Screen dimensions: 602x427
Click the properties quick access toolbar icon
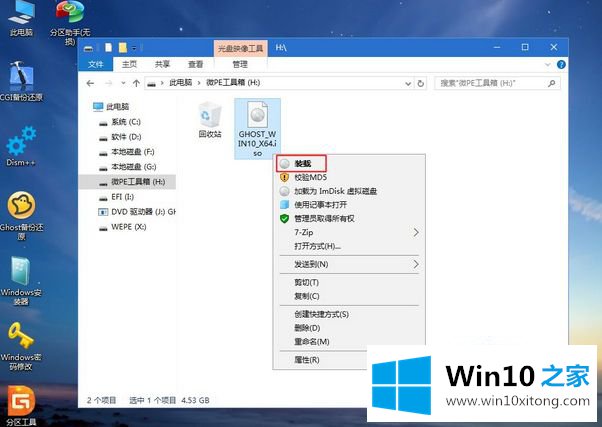coord(109,48)
